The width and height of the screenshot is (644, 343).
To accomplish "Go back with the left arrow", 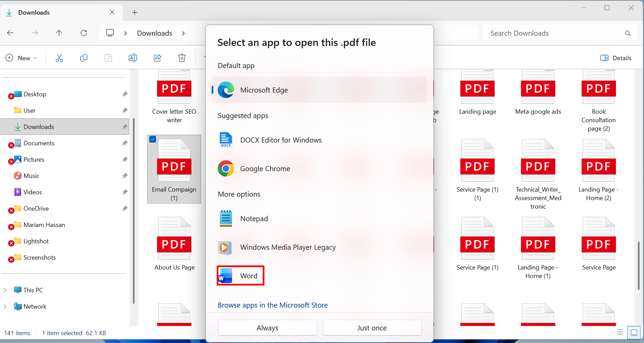I will [x=10, y=33].
